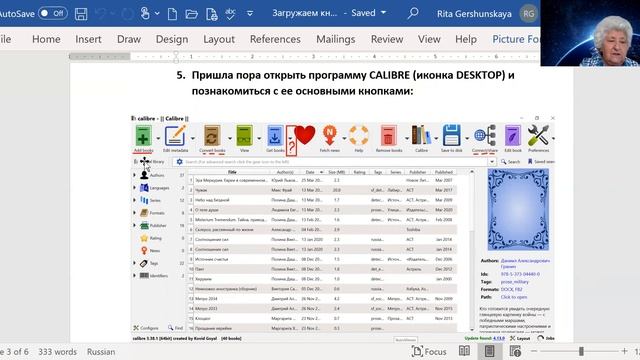Expand Authors node in Calibre tag browser
The image size is (640, 360).
(x=134, y=175)
